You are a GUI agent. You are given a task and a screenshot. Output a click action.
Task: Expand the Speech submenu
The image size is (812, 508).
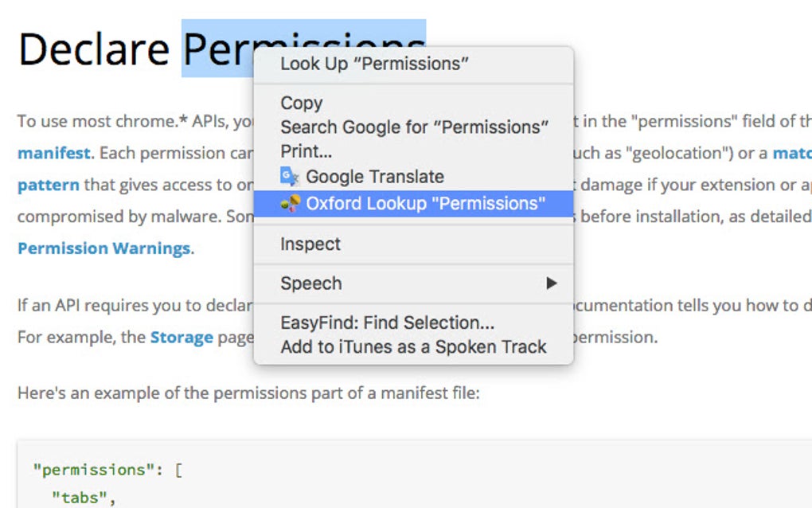pyautogui.click(x=310, y=283)
